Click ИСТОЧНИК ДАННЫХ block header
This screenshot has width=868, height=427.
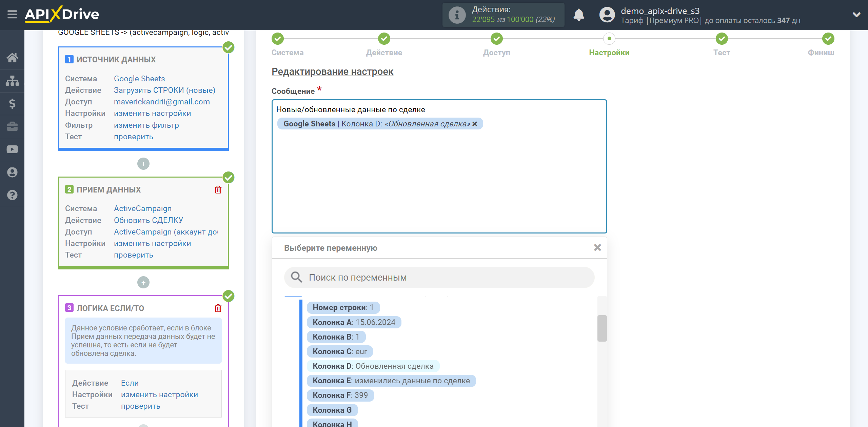click(116, 60)
